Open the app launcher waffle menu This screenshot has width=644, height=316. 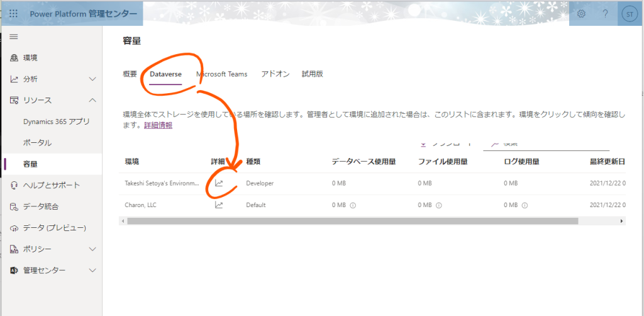13,14
